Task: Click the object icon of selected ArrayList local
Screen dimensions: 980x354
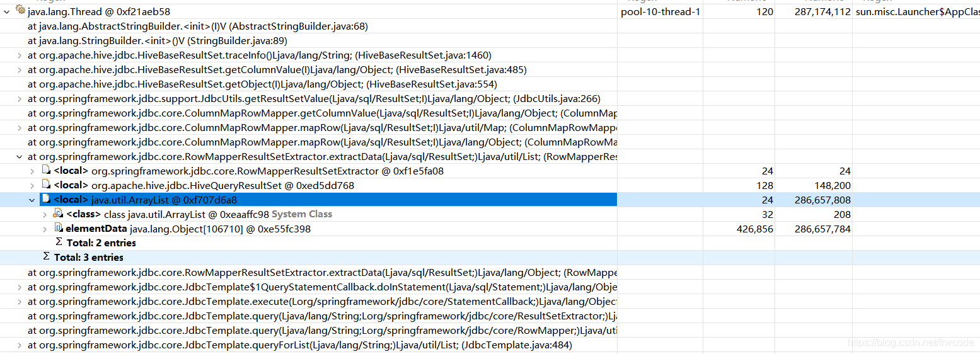Action: point(46,199)
